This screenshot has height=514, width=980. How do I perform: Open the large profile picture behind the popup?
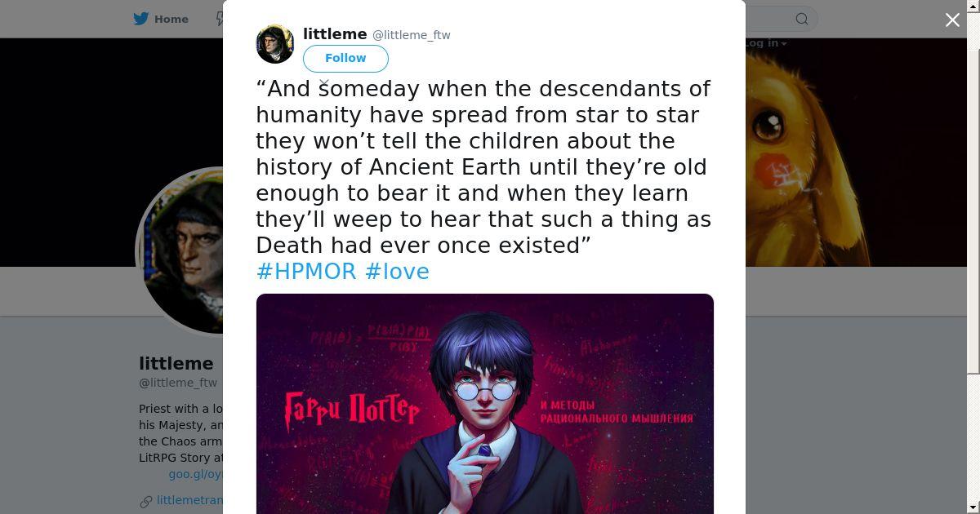coord(180,250)
